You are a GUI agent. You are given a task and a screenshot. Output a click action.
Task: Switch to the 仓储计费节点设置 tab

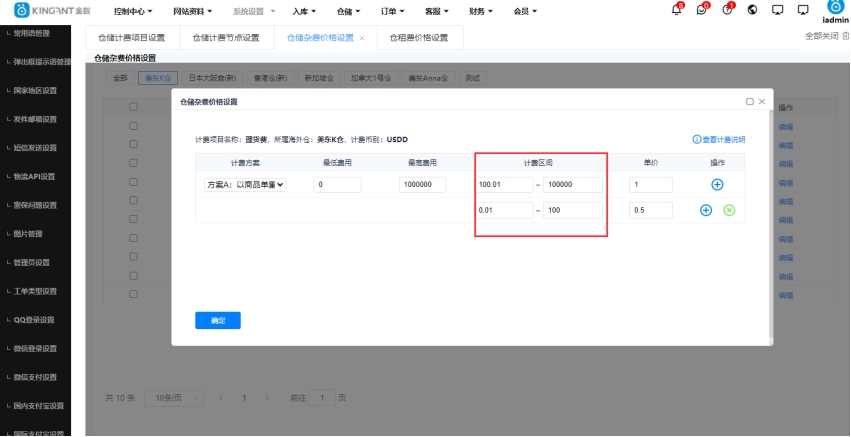(226, 38)
